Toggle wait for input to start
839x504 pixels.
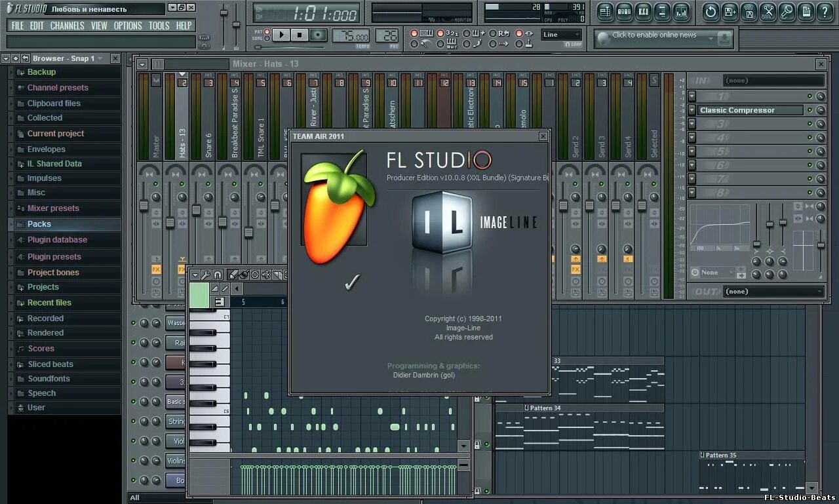(x=440, y=44)
